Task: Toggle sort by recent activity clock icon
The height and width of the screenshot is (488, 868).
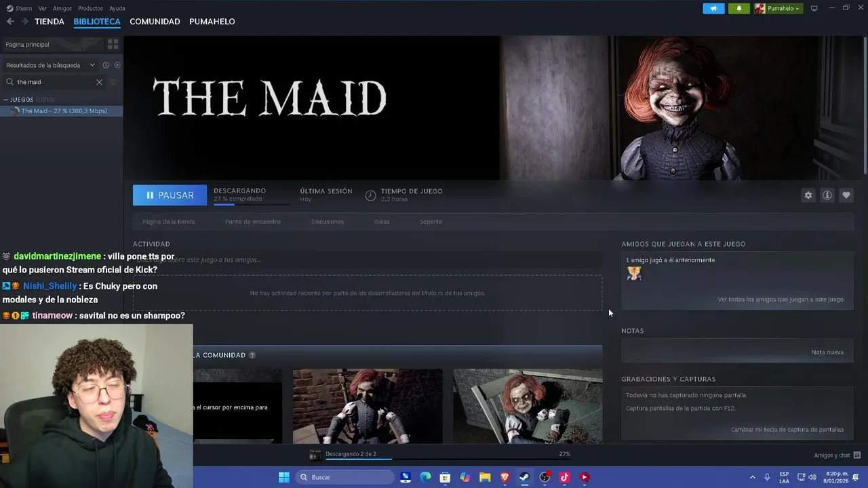Action: (106, 65)
